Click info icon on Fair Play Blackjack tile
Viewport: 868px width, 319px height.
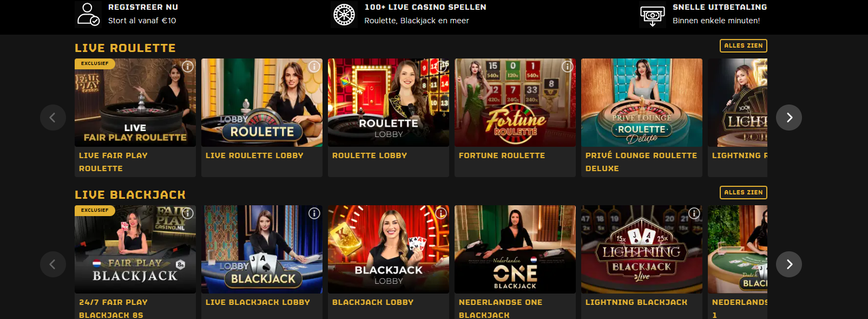tap(188, 213)
